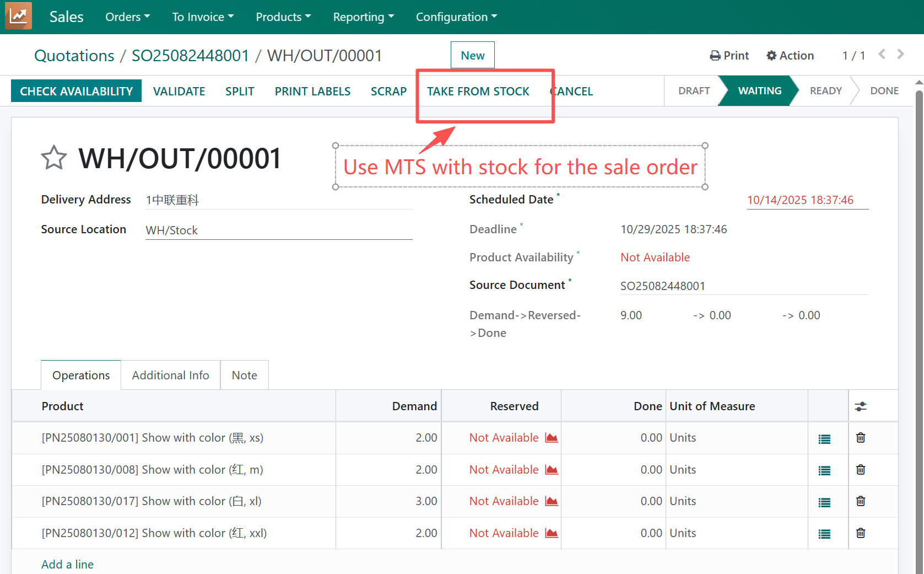The width and height of the screenshot is (924, 574).
Task: Open the Reporting dropdown menu
Action: pyautogui.click(x=363, y=17)
